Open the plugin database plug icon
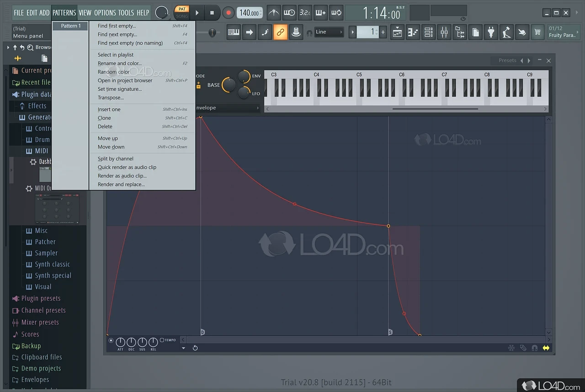Image resolution: width=585 pixels, height=392 pixels. [x=491, y=32]
